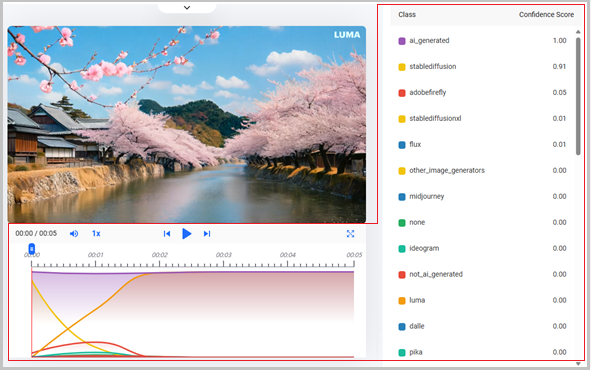Image resolution: width=591 pixels, height=370 pixels.
Task: Skip to the next frame
Action: point(207,234)
